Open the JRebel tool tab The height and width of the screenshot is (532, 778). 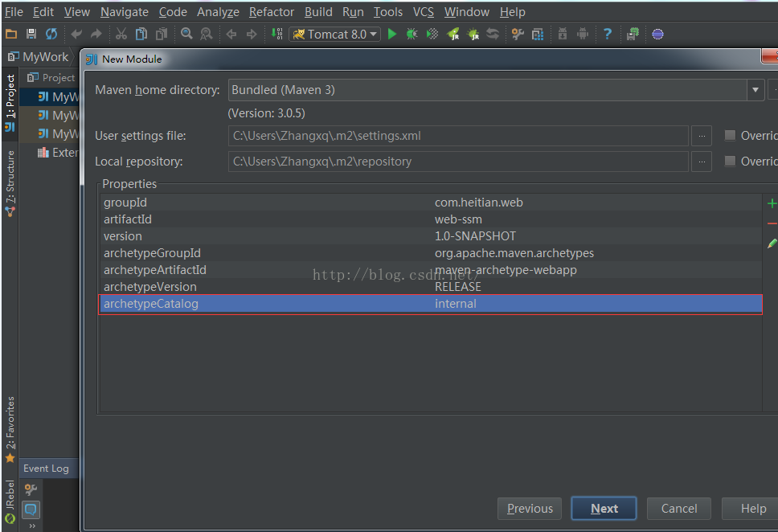pos(10,501)
